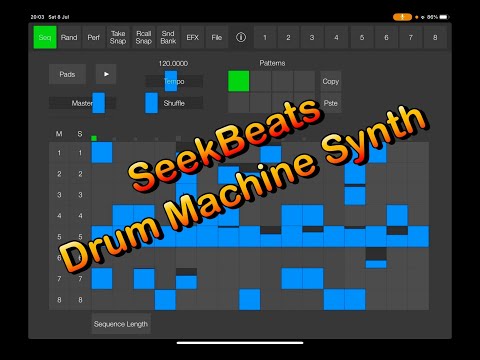Solo track 8 in the S column

pos(80,300)
